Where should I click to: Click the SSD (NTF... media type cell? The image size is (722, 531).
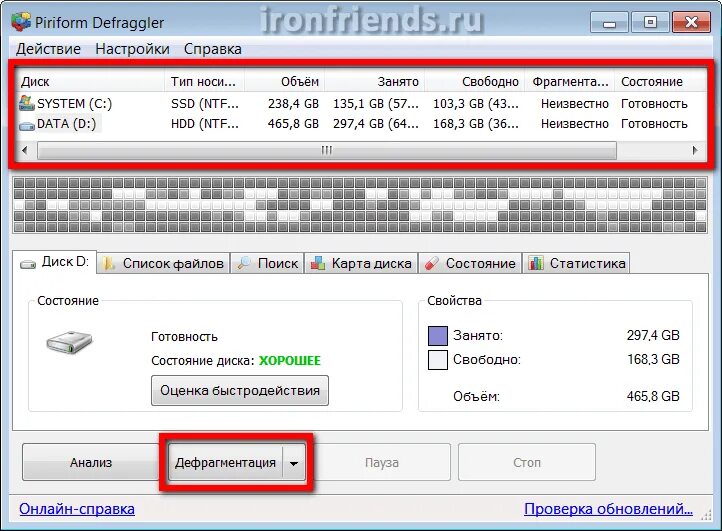205,104
